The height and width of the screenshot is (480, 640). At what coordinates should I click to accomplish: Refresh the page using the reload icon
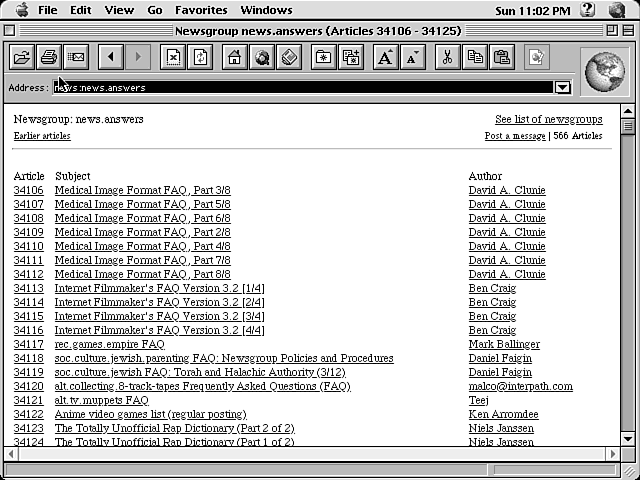tap(200, 57)
